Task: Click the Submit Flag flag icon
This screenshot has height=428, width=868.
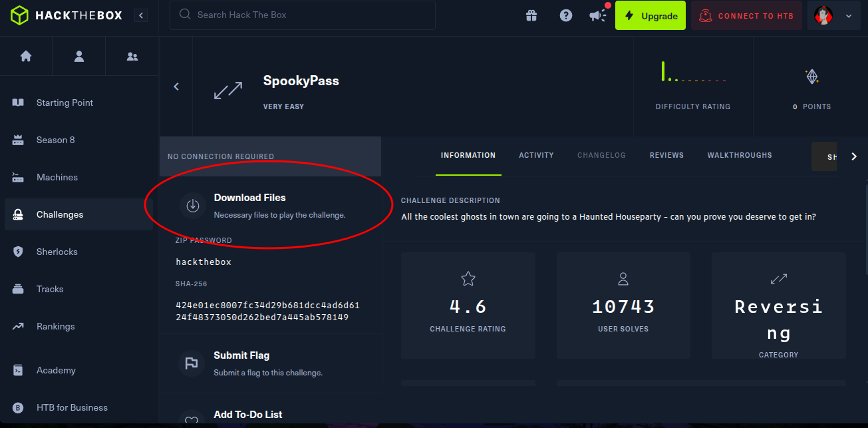Action: point(192,363)
